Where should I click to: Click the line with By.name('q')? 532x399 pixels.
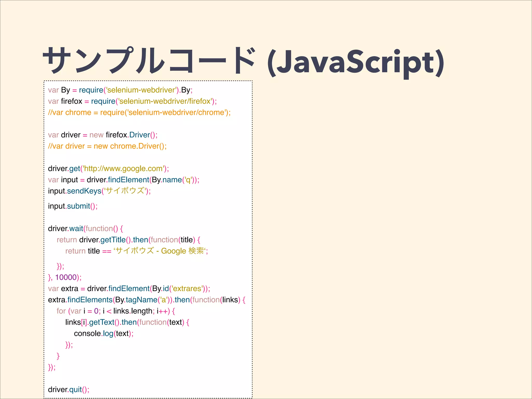pos(124,180)
